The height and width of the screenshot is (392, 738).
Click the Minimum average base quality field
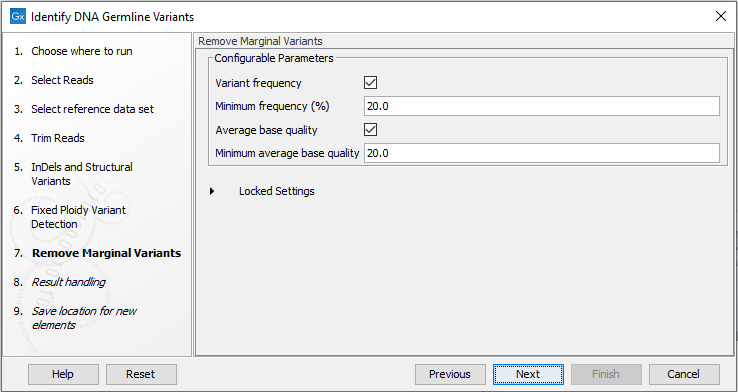(542, 153)
